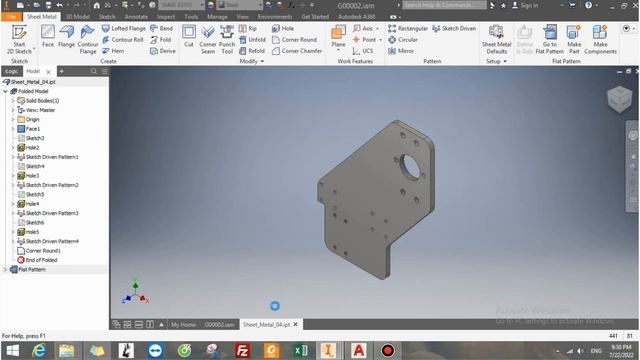Apply Corner Round tool

pos(294,40)
